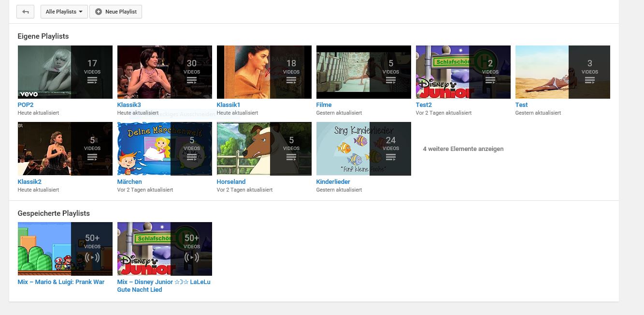This screenshot has height=315, width=644.
Task: Click 'Heute aktualisiert' under POP2
Action: [x=39, y=113]
